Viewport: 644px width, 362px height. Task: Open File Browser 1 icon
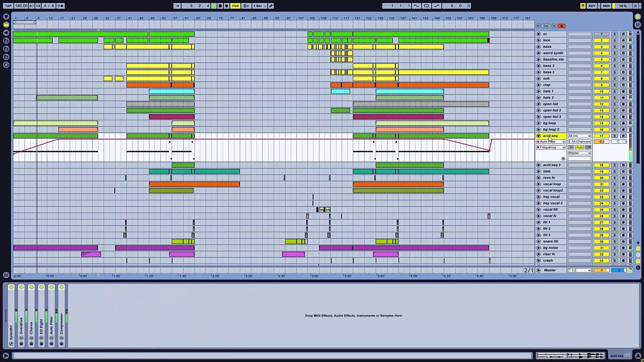(x=6, y=41)
